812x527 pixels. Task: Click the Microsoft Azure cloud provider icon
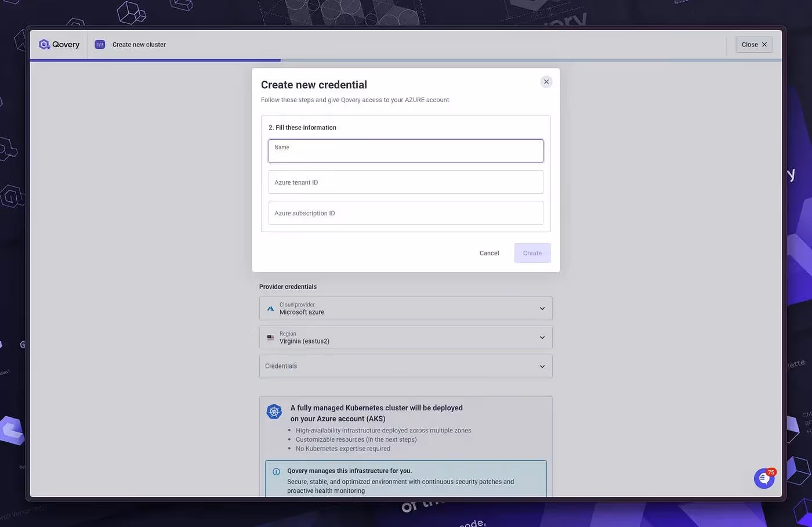tap(270, 308)
